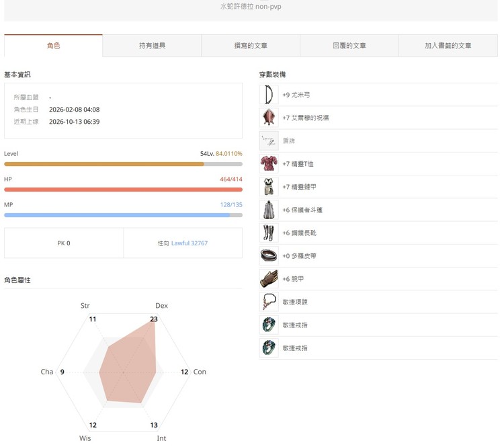Click the 角色生日 date 2026-02-08 04:08
Screen dimensions: 504x447
74,110
